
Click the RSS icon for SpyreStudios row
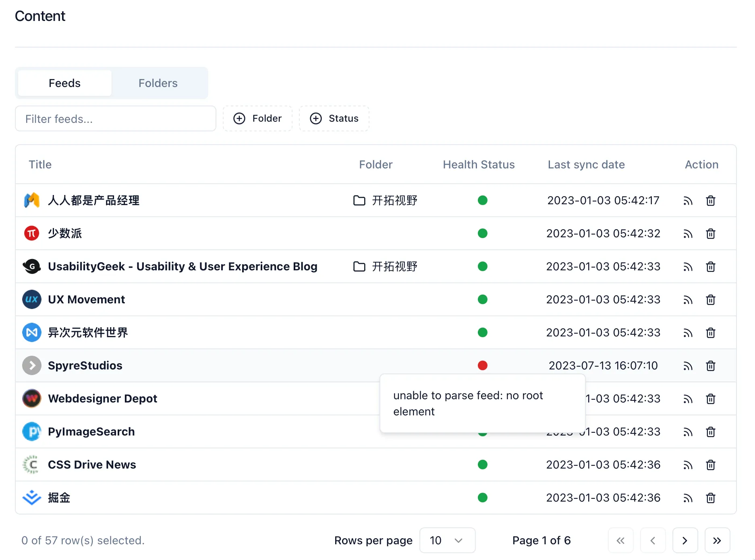click(688, 366)
